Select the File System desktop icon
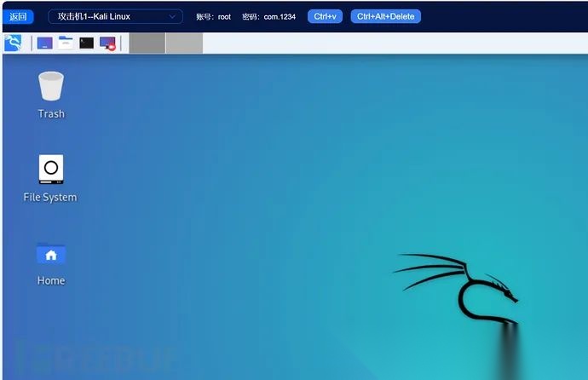Image resolution: width=588 pixels, height=380 pixels. point(51,169)
